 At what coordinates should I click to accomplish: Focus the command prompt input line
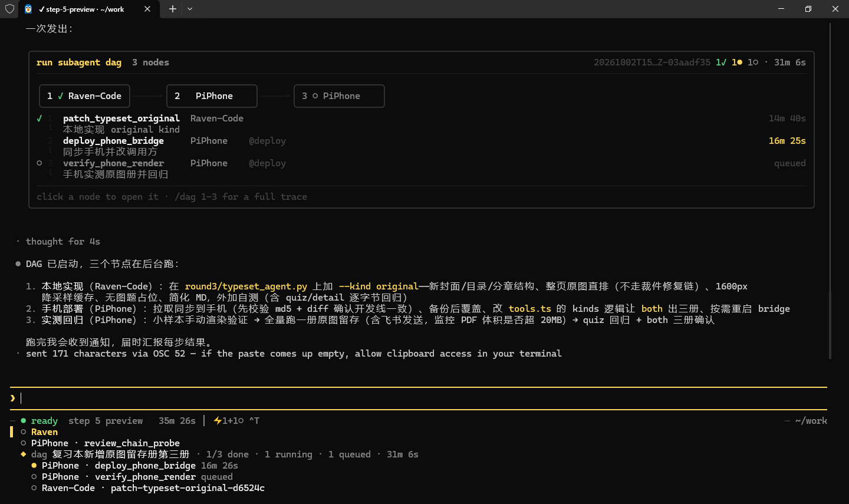(x=419, y=398)
